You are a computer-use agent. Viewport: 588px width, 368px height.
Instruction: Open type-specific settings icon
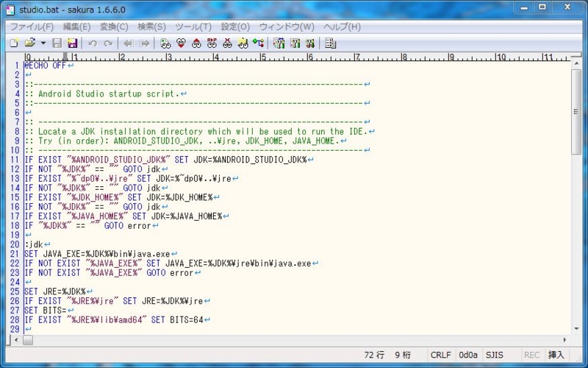(x=279, y=43)
